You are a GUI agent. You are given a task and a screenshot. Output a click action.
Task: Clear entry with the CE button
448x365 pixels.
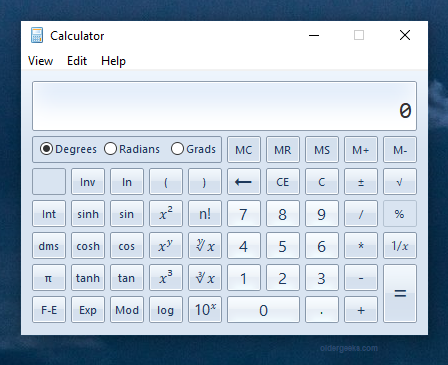coord(283,182)
